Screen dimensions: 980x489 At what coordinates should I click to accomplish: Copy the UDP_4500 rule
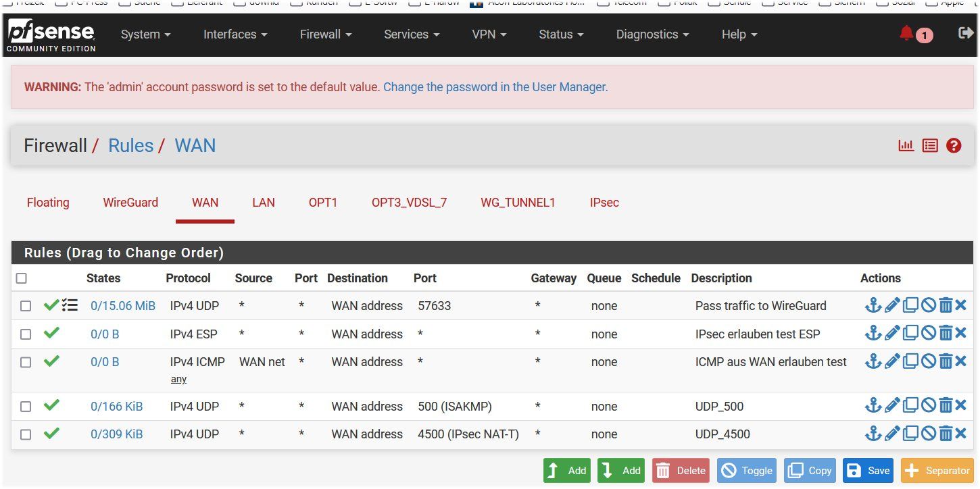click(x=910, y=433)
